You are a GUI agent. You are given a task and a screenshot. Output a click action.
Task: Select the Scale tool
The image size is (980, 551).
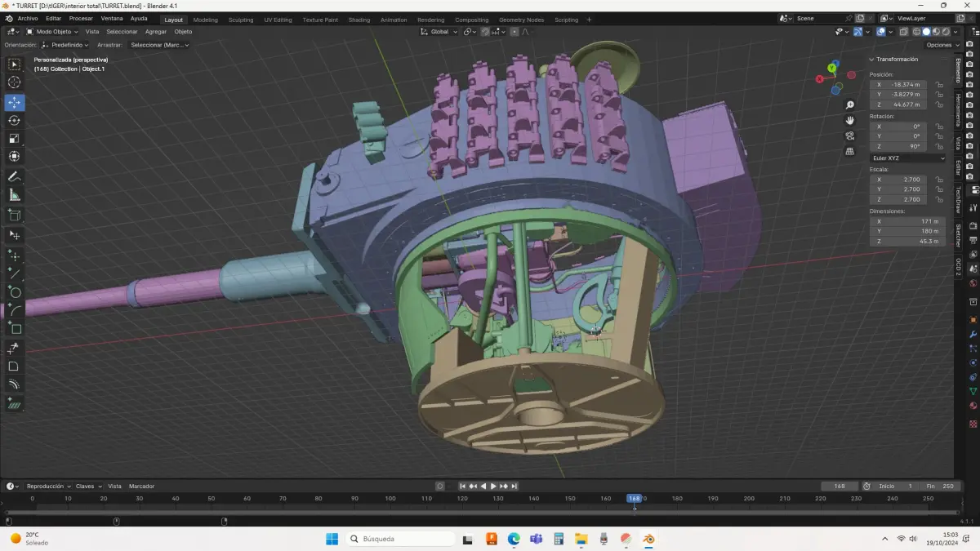15,138
